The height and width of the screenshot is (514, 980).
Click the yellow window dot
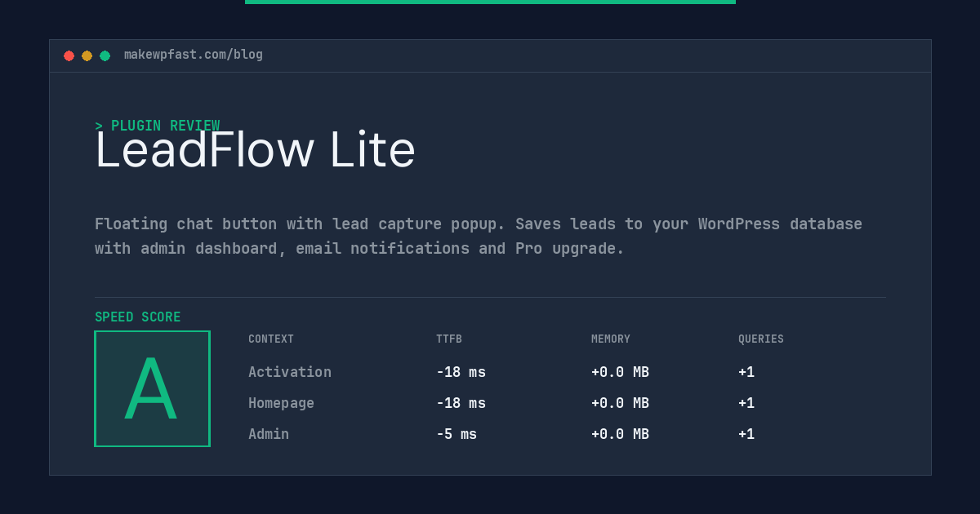(x=87, y=56)
